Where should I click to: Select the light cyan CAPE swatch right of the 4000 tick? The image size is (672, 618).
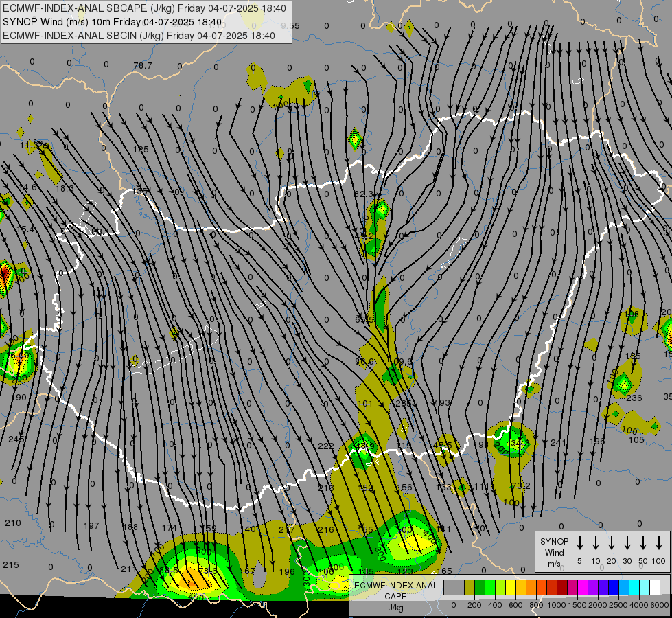tap(644, 588)
